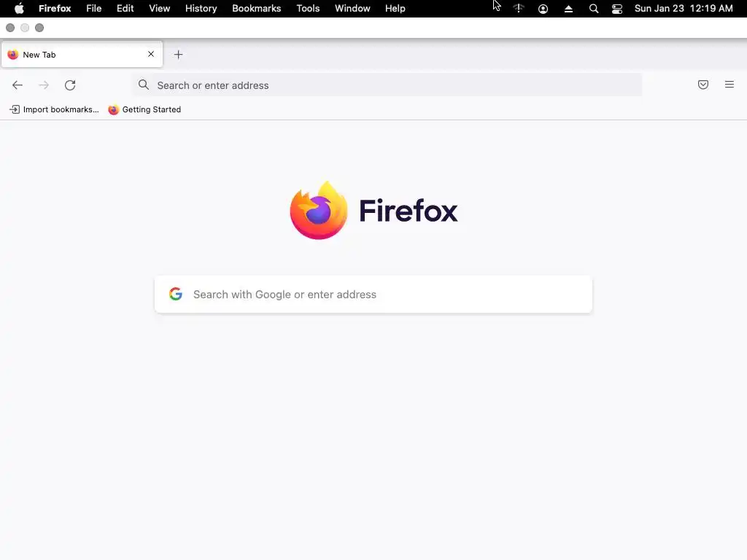Open a new tab with plus button
The image size is (747, 560).
(178, 55)
